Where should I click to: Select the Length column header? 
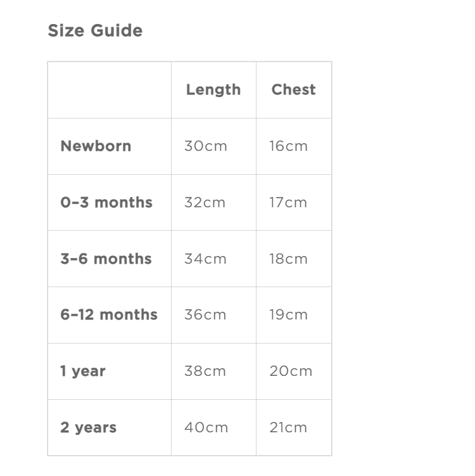click(x=213, y=90)
